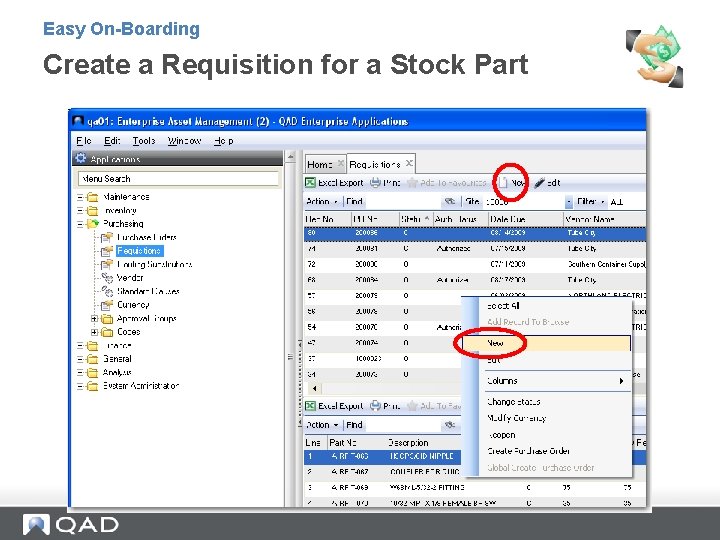The height and width of the screenshot is (540, 720).
Task: Click the Purchase Orders item icon
Action: 107,237
